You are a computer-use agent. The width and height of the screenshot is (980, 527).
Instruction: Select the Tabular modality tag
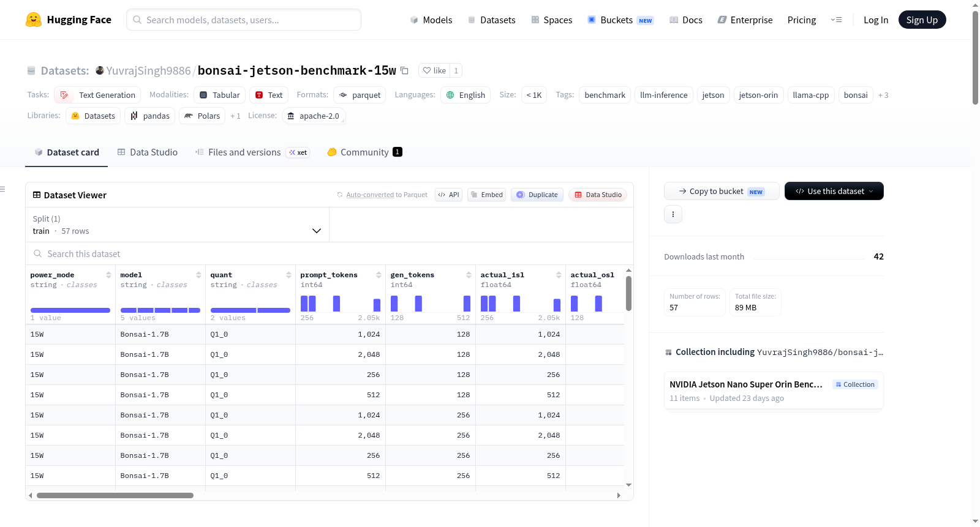coord(220,95)
